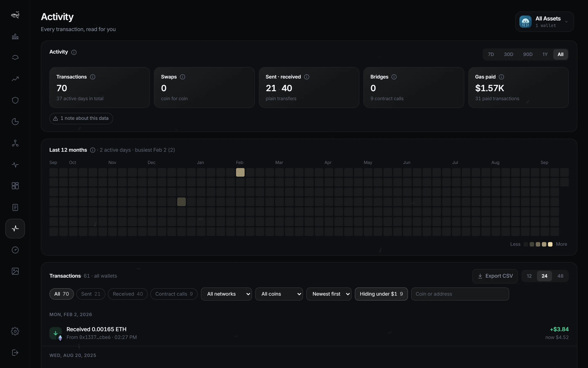This screenshot has width=588, height=368.
Task: Select the 30D time range
Action: (509, 55)
